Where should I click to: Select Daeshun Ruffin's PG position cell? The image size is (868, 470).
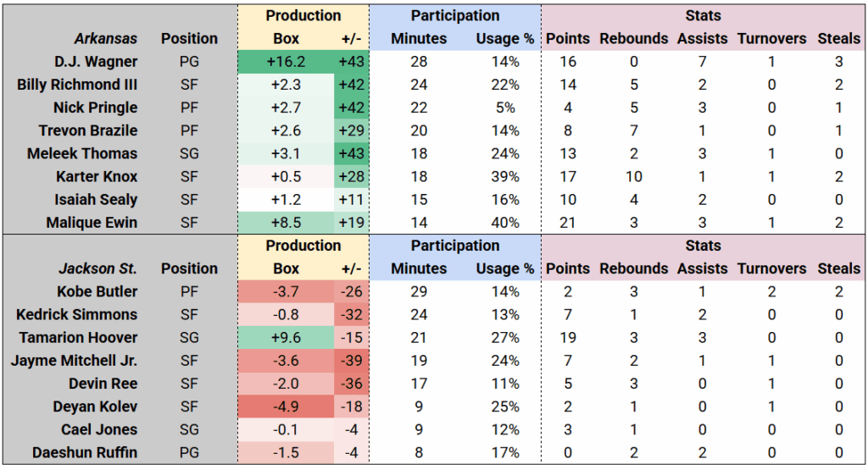click(x=189, y=452)
